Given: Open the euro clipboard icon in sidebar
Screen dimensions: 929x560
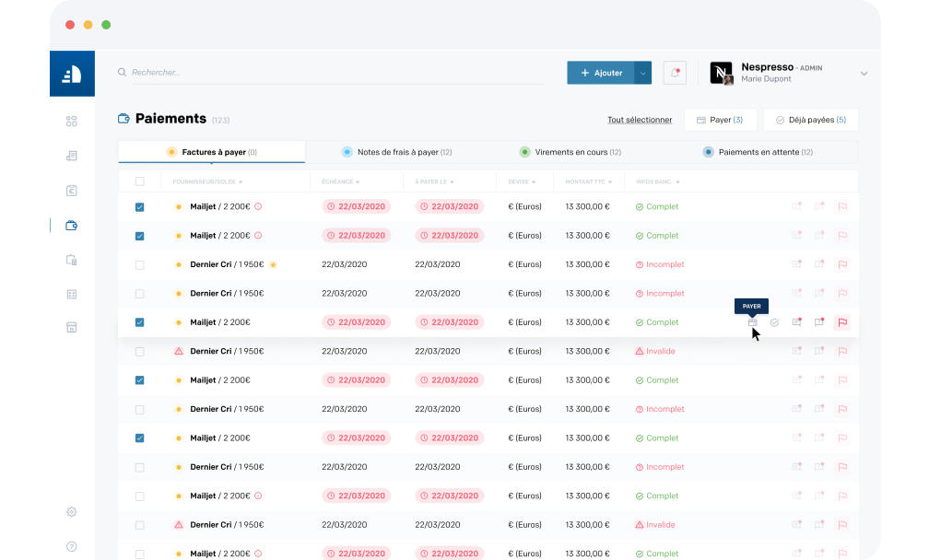Looking at the screenshot, I should pyautogui.click(x=72, y=191).
